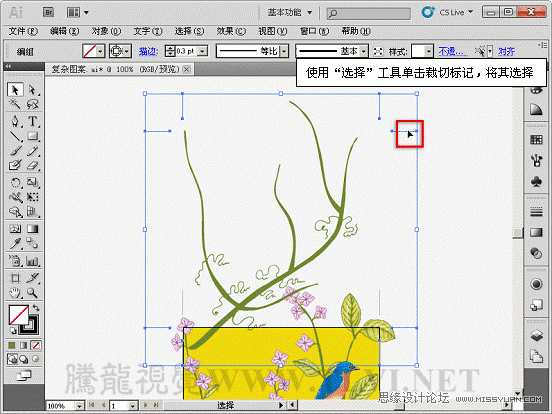
Task: Select the Selection tool (black arrow)
Action: coord(15,90)
